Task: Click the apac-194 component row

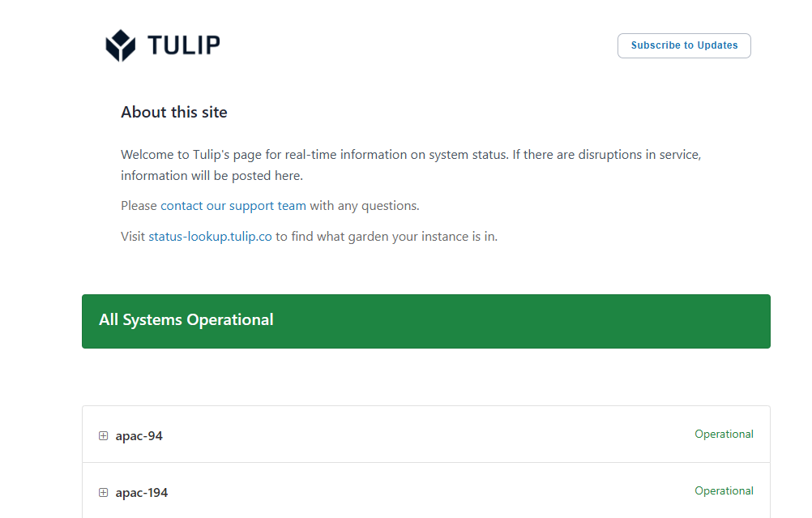Action: pyautogui.click(x=426, y=490)
